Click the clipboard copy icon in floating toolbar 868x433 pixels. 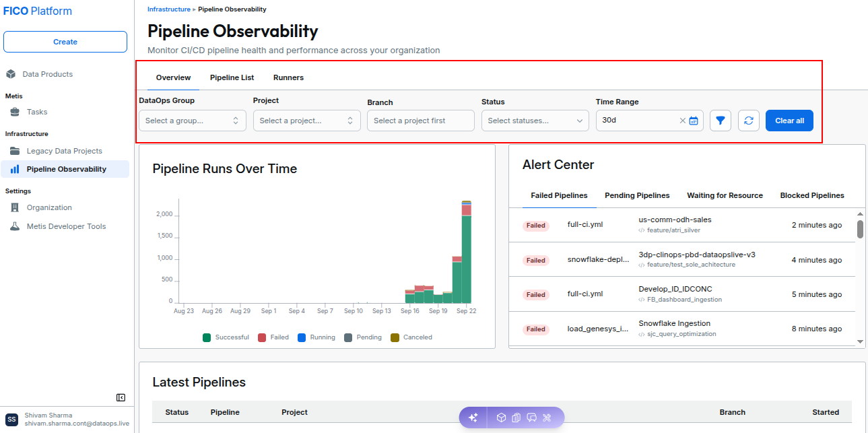516,418
